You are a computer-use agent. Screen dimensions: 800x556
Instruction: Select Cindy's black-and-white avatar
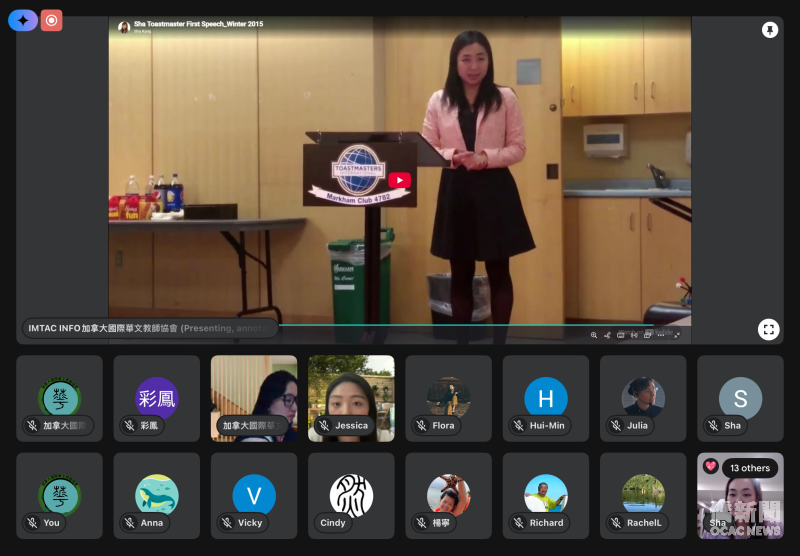351,495
